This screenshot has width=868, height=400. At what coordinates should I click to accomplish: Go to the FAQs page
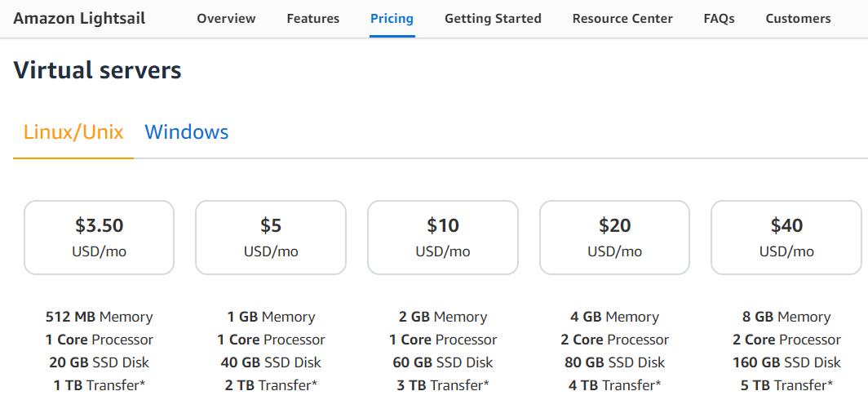(x=719, y=18)
